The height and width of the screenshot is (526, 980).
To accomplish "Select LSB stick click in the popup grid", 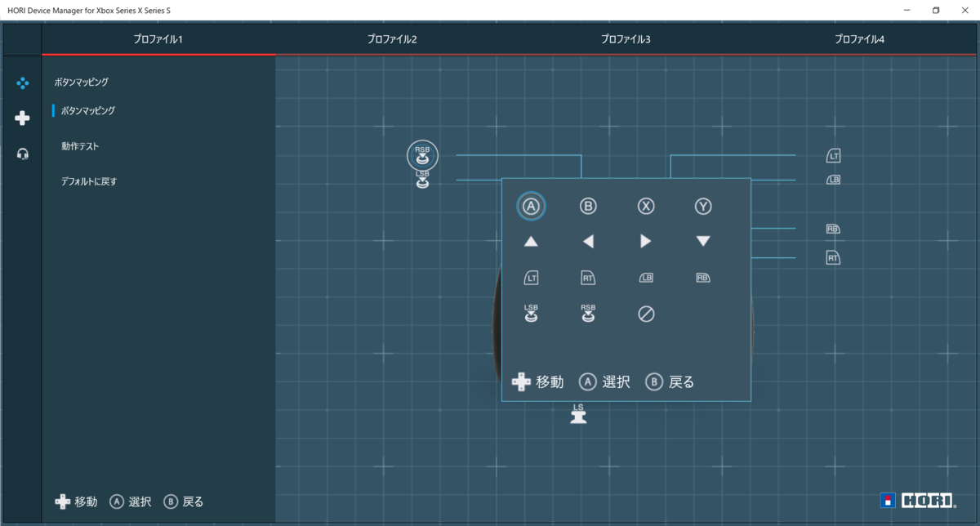I will pyautogui.click(x=531, y=314).
